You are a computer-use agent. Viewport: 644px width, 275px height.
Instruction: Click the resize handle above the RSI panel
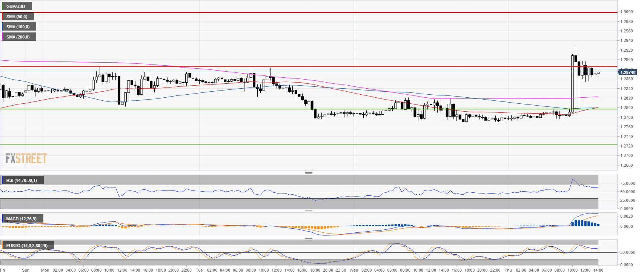308,172
